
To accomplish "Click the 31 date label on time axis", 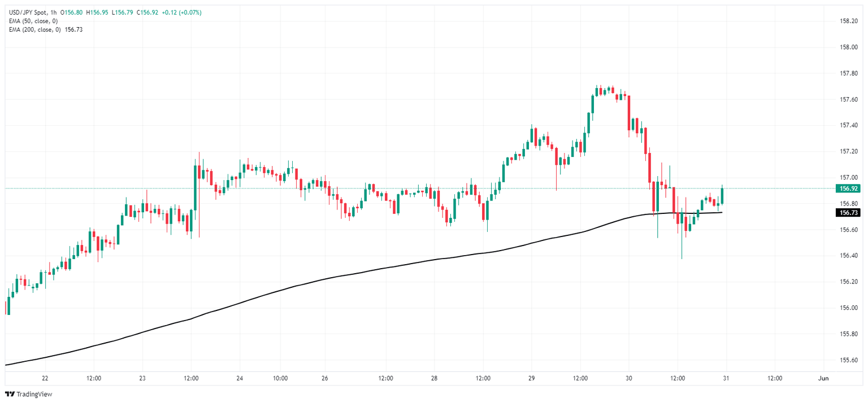I will pos(726,378).
